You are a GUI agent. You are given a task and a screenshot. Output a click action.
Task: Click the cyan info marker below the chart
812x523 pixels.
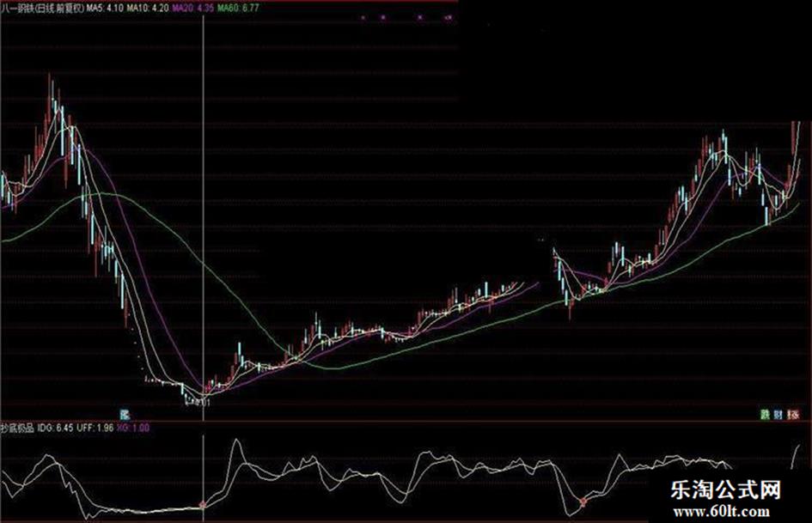(x=125, y=414)
